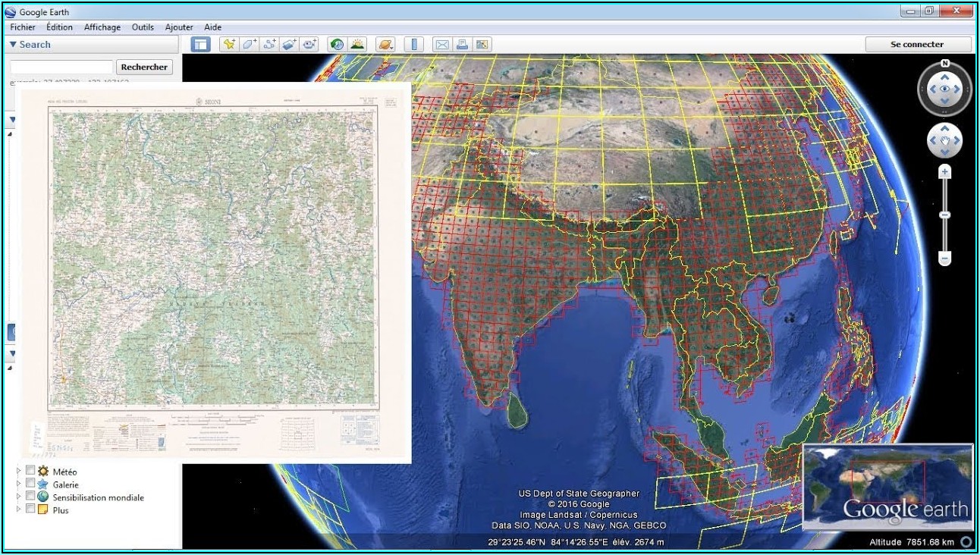The width and height of the screenshot is (980, 555).
Task: Click the Rechercher button
Action: click(144, 67)
